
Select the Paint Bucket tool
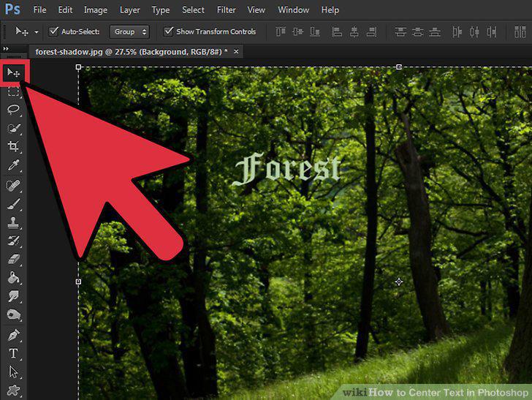pyautogui.click(x=14, y=278)
